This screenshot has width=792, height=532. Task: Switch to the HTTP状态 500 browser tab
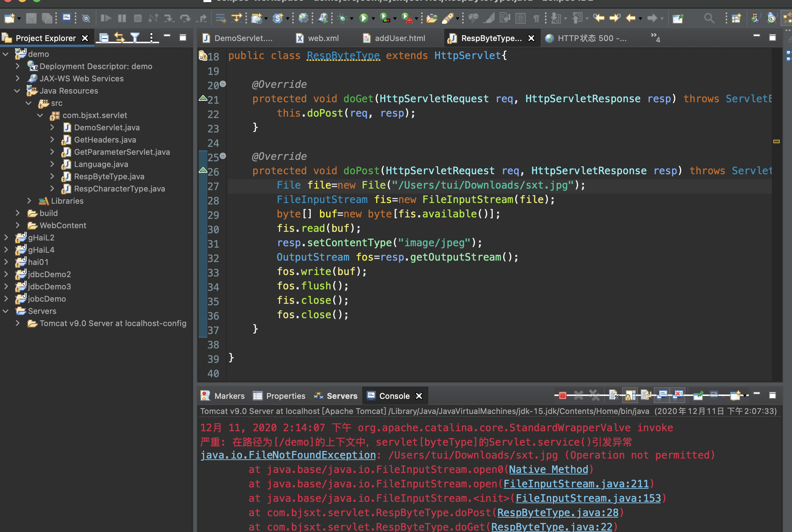[586, 38]
